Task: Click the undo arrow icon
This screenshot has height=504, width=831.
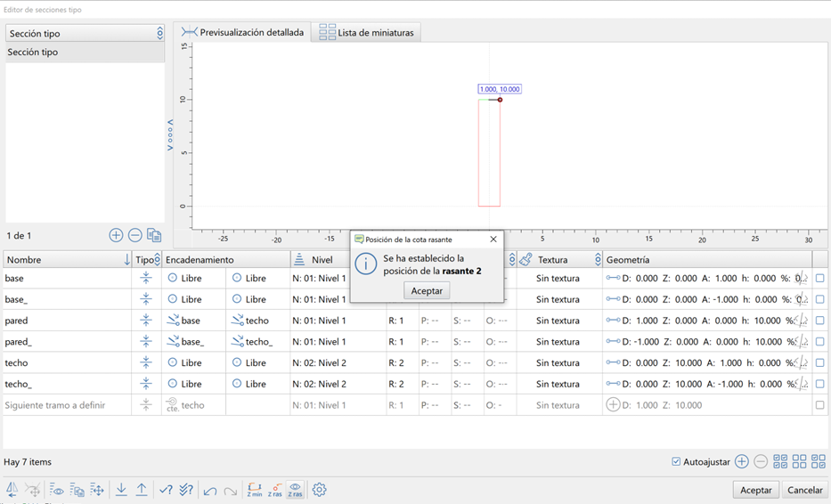Action: point(210,490)
